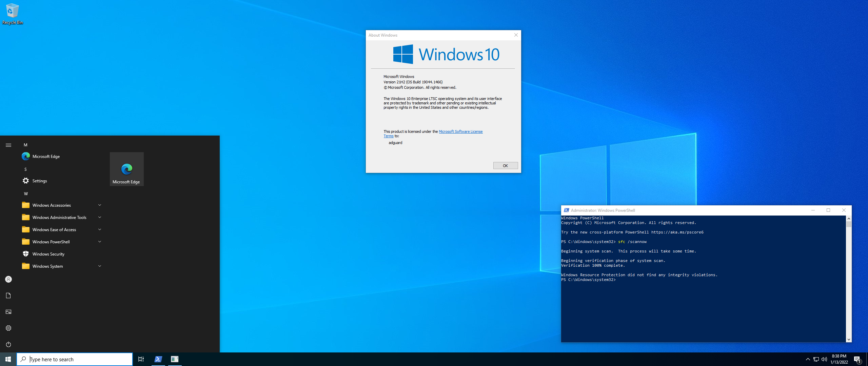This screenshot has width=868, height=366.
Task: Open Windows Security from app list
Action: click(48, 254)
